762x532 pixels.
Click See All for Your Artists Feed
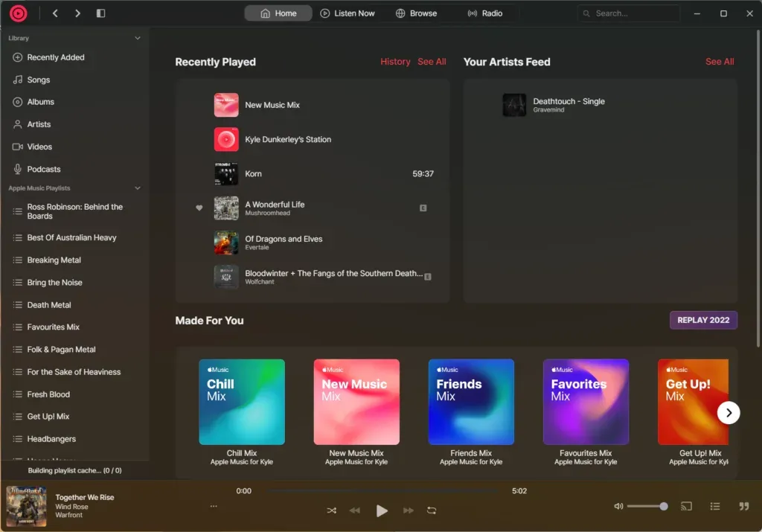[x=720, y=62]
